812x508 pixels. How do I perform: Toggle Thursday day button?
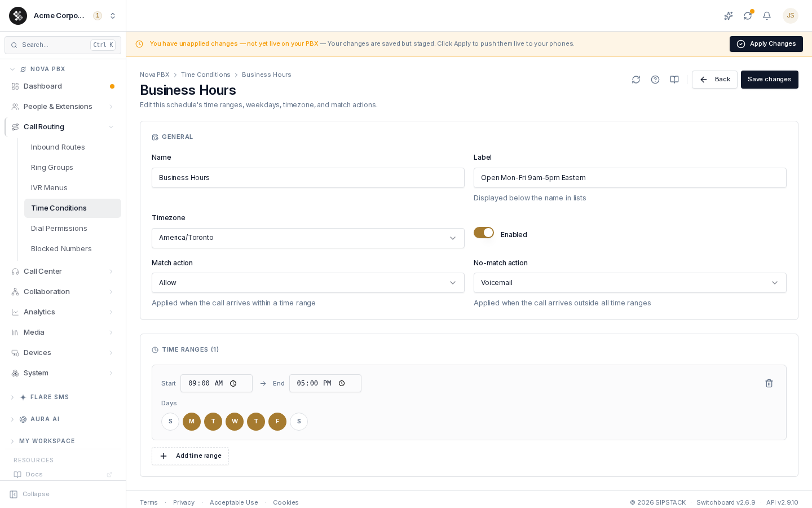pyautogui.click(x=256, y=422)
